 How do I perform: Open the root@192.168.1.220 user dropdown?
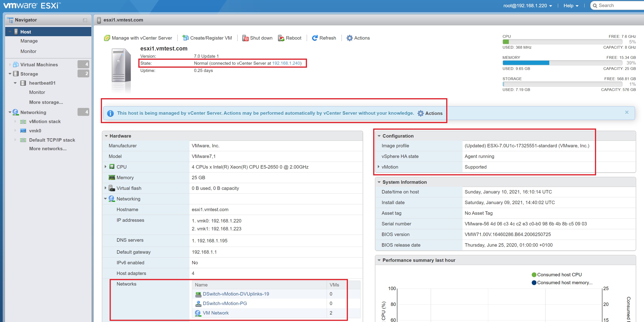click(x=527, y=5)
